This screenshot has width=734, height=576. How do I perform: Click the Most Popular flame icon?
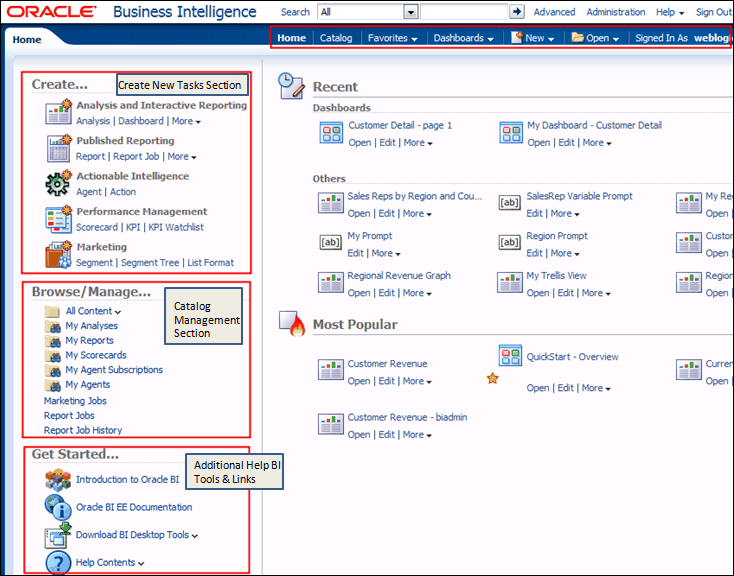tap(292, 324)
